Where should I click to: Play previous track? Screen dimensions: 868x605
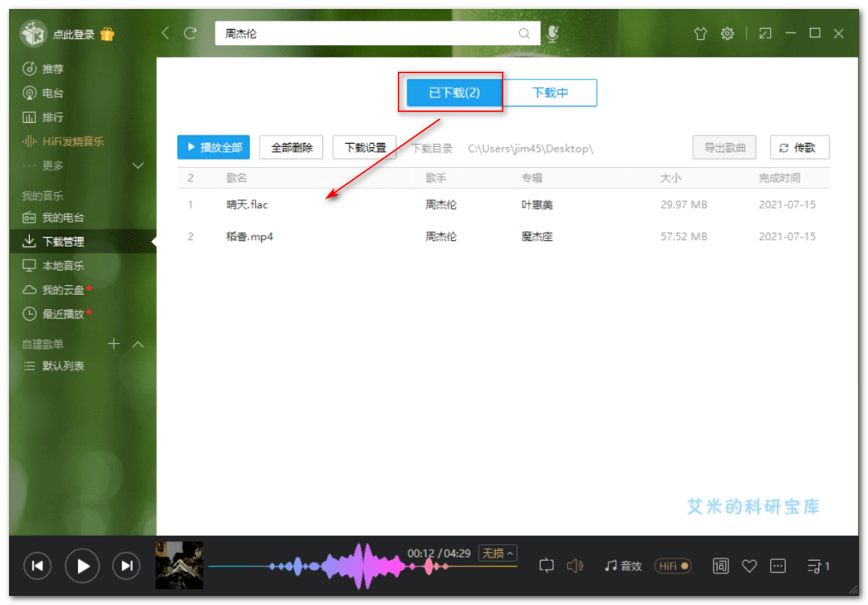(37, 566)
